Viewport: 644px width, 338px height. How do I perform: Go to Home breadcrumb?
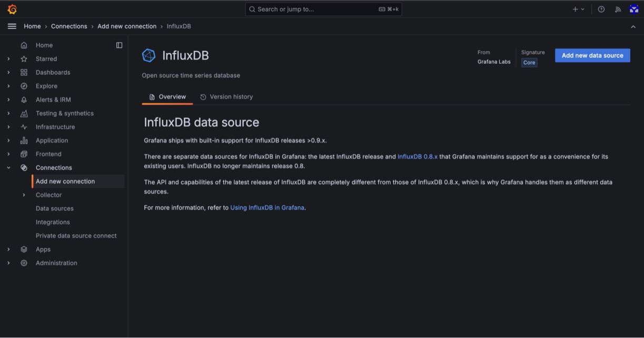coord(32,26)
